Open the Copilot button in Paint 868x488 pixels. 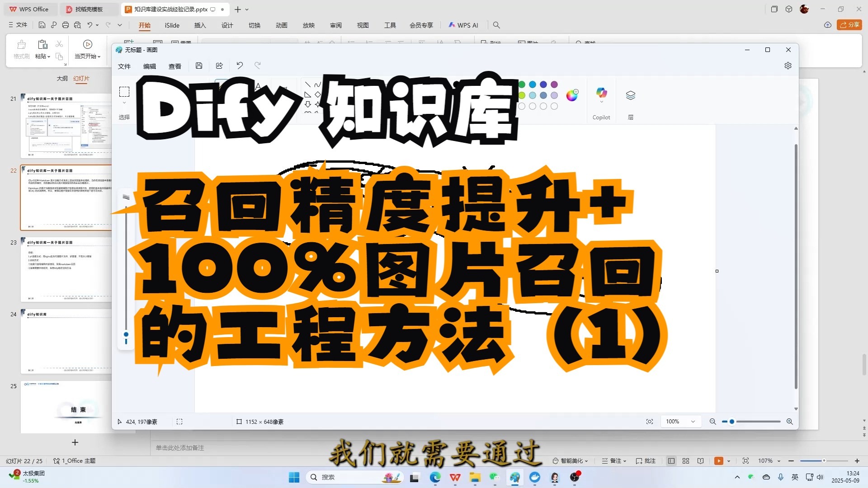[x=601, y=94]
